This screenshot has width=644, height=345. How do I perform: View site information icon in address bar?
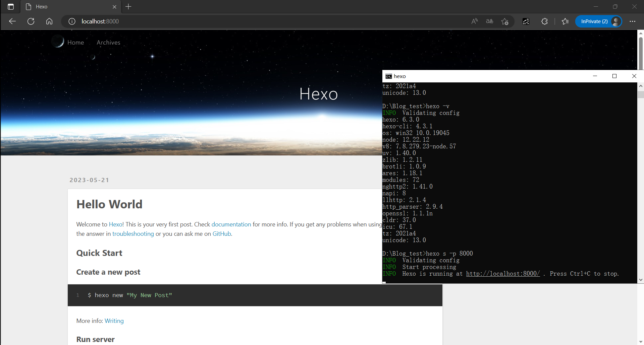72,21
